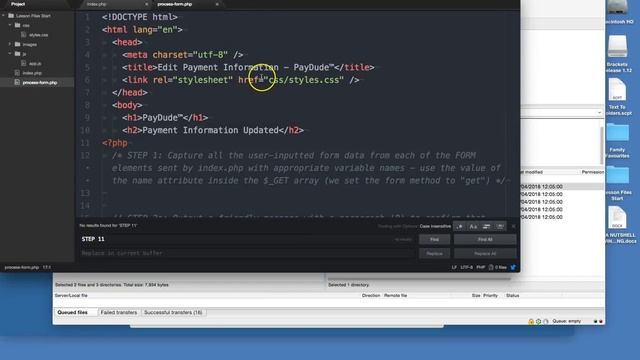The width and height of the screenshot is (640, 360).
Task: Select the Project panel header
Action: click(x=18, y=4)
